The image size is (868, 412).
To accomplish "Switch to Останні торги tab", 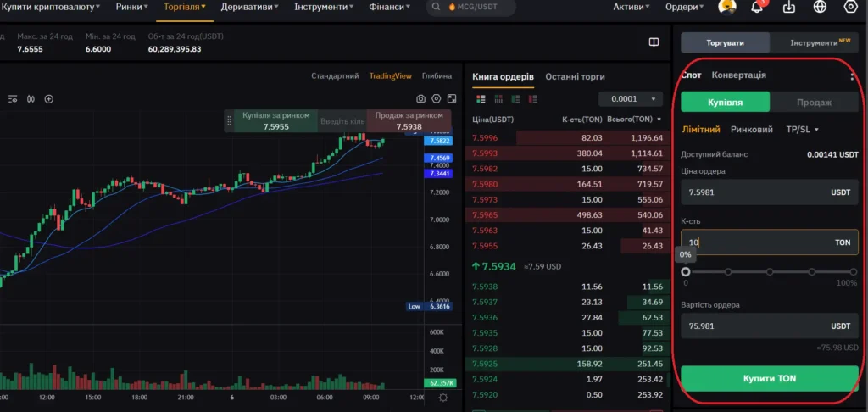I will (x=575, y=76).
